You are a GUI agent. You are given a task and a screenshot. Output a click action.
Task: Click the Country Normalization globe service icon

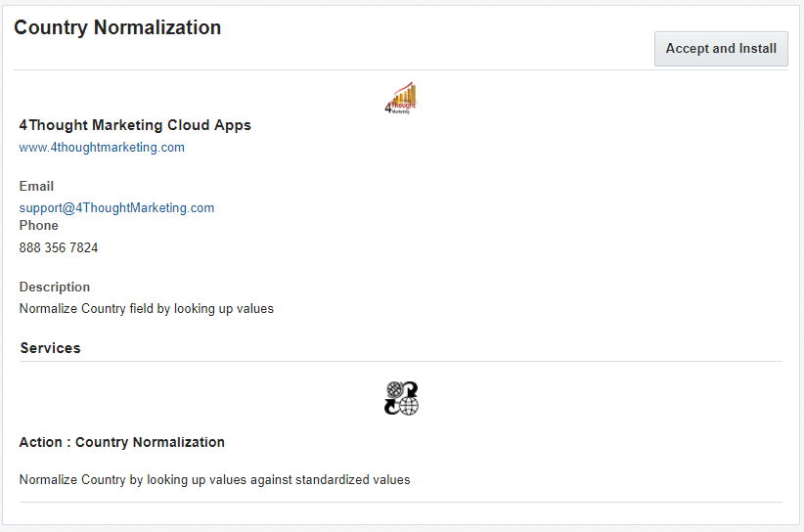pos(401,398)
